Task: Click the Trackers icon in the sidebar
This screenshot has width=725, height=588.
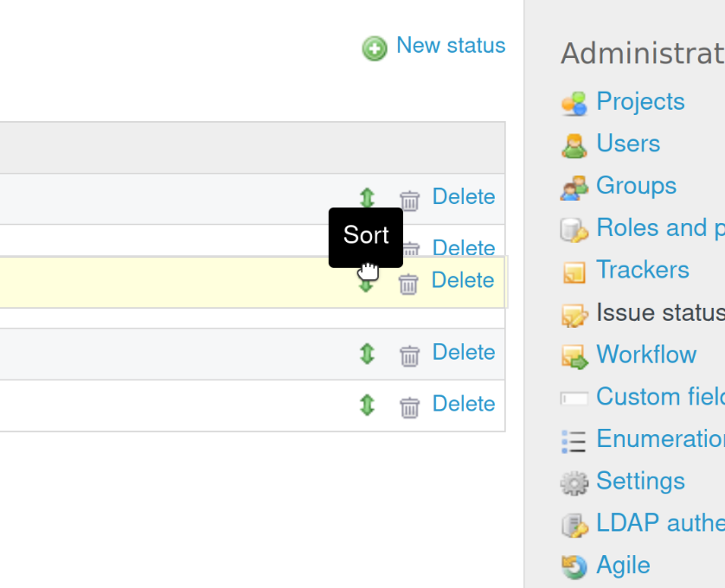Action: (574, 271)
